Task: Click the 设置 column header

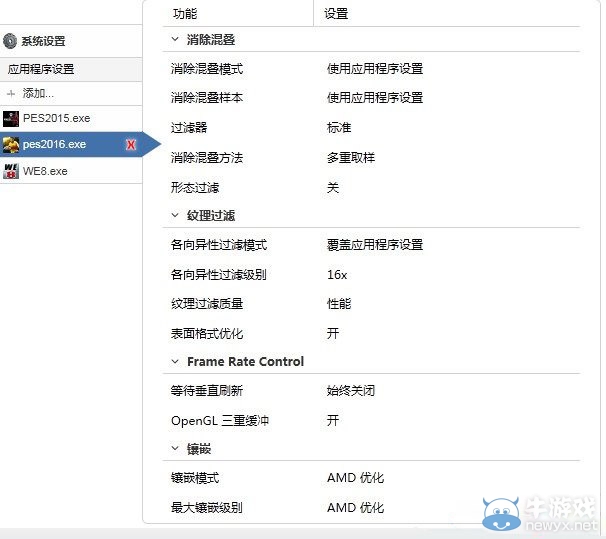Action: [x=336, y=14]
